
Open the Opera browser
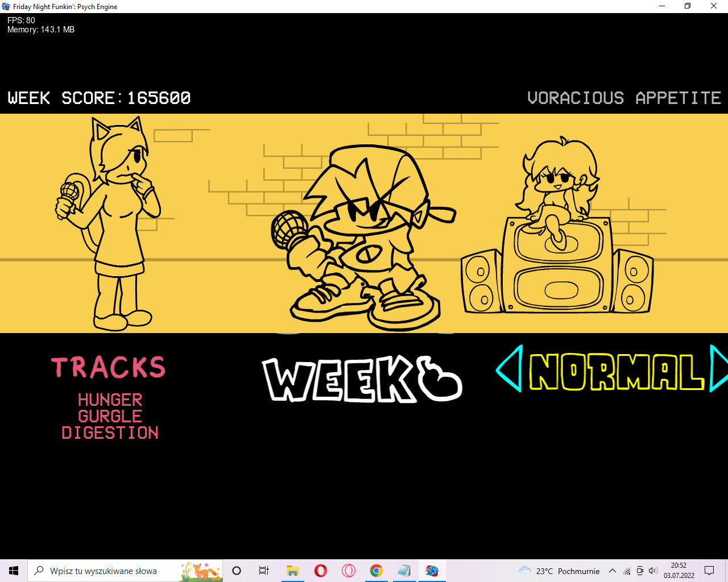(x=320, y=570)
